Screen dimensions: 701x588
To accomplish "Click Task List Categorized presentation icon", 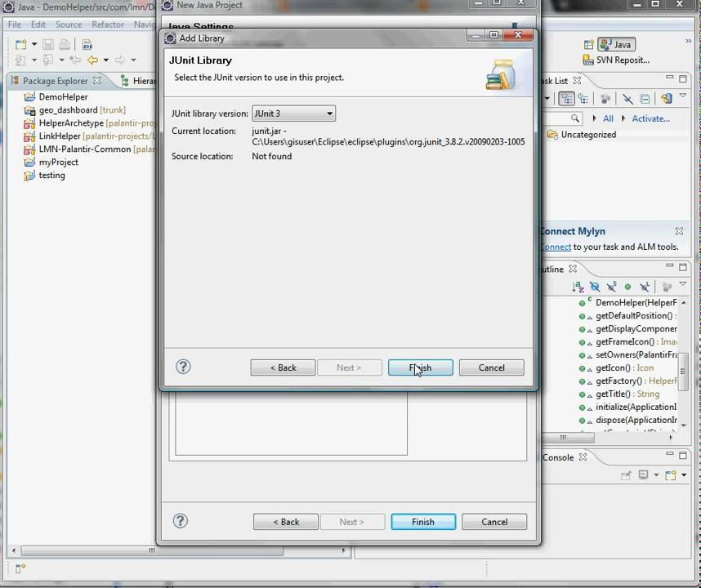I will tap(566, 98).
